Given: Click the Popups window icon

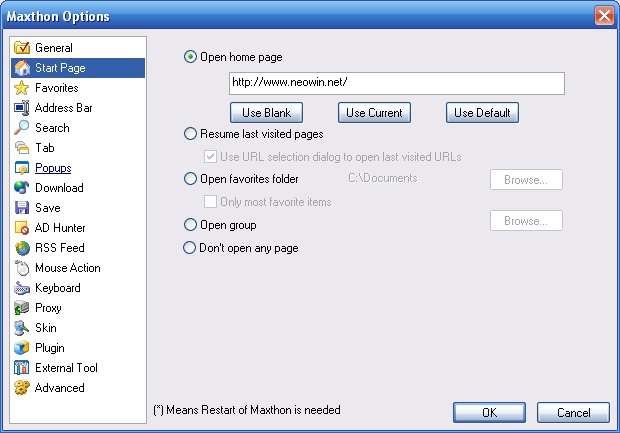Looking at the screenshot, I should click(22, 168).
